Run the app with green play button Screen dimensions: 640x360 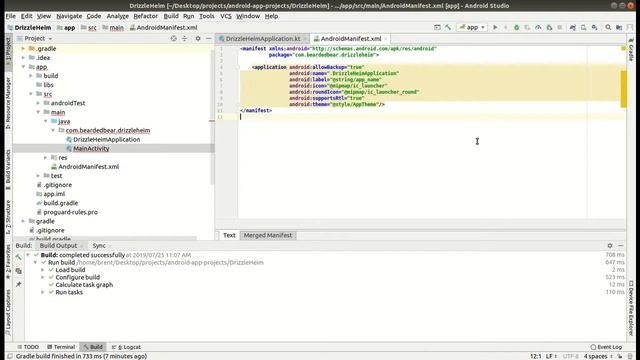pyautogui.click(x=495, y=27)
